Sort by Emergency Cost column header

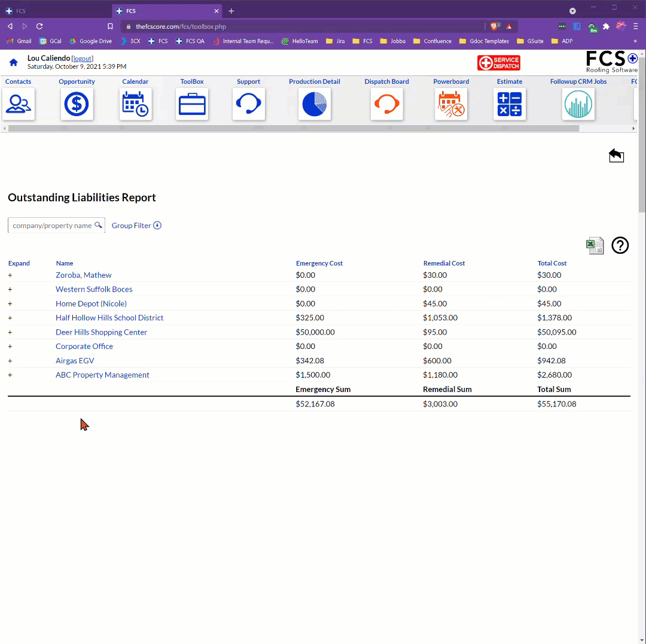319,263
